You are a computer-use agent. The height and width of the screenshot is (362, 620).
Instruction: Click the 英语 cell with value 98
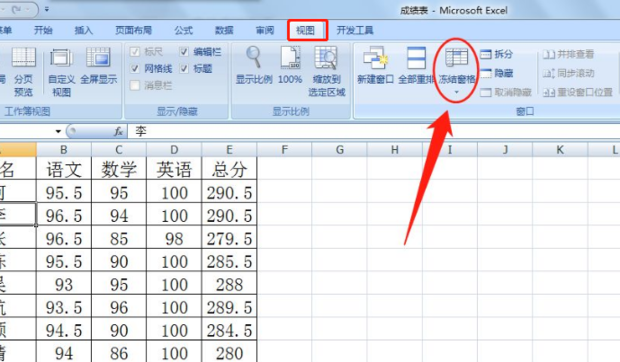click(174, 238)
